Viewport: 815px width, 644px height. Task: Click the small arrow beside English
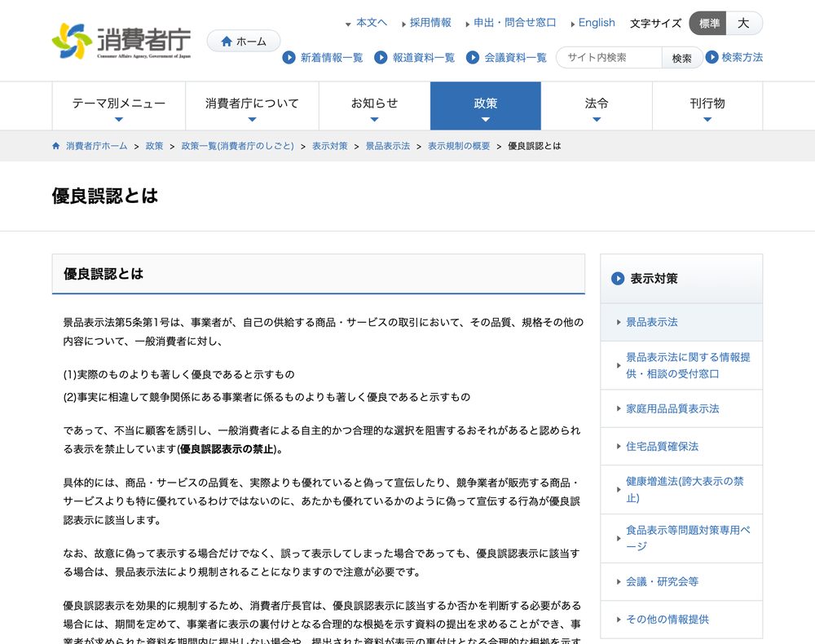point(573,24)
